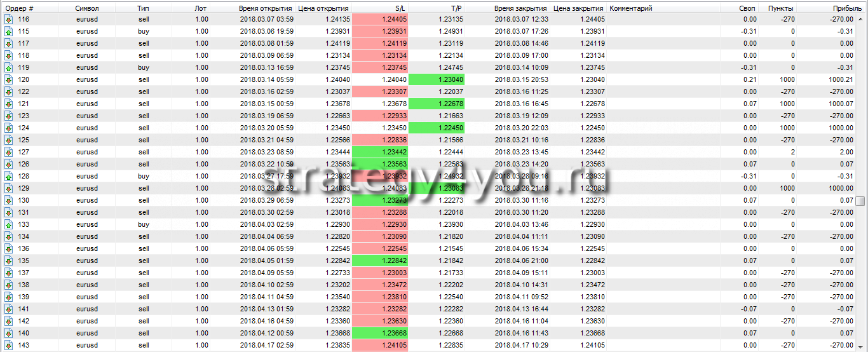Viewport: 868px width, 352px height.
Task: Click the order icon in row 124
Action: [x=8, y=128]
